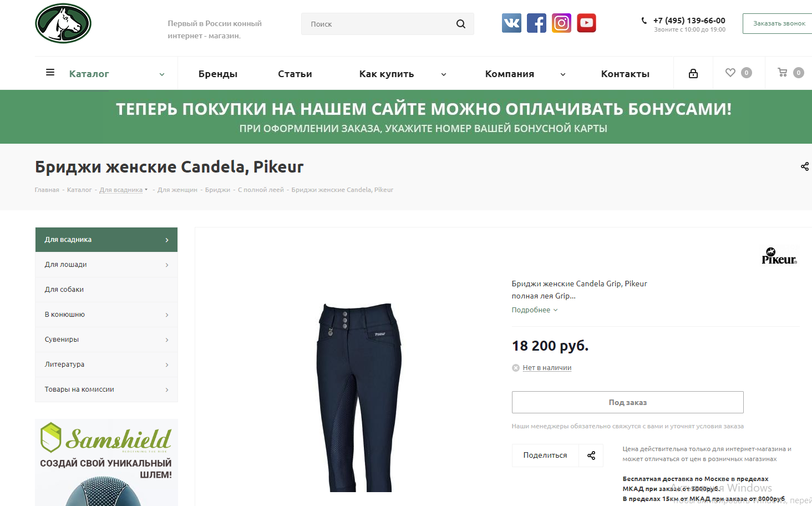
Task: Open the account lock icon
Action: 693,73
